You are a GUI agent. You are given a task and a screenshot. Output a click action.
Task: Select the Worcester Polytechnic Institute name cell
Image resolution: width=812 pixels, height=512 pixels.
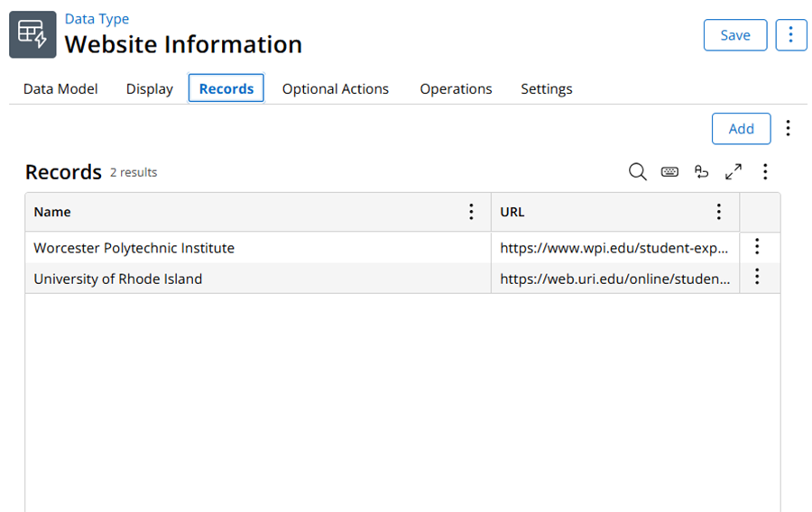(258, 248)
